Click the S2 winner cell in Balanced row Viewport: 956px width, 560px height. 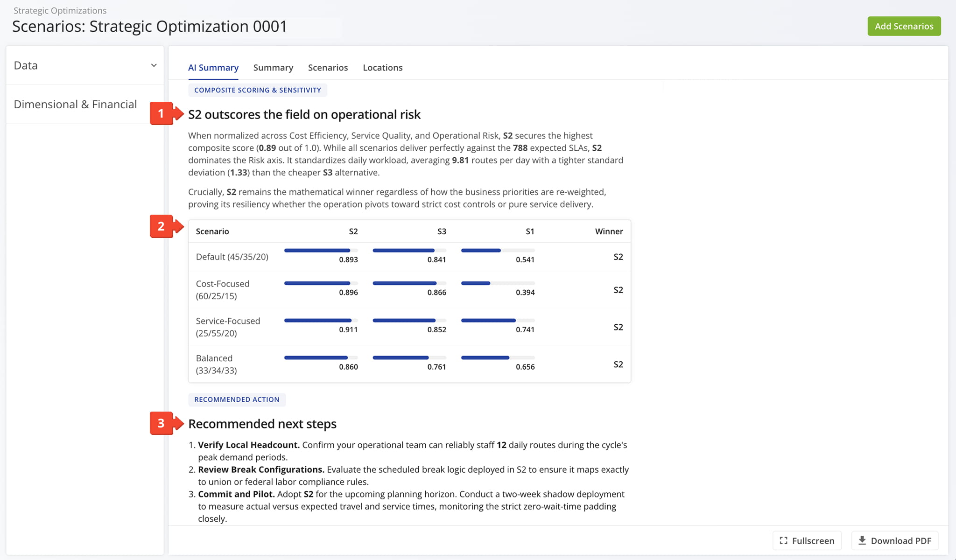coord(618,364)
